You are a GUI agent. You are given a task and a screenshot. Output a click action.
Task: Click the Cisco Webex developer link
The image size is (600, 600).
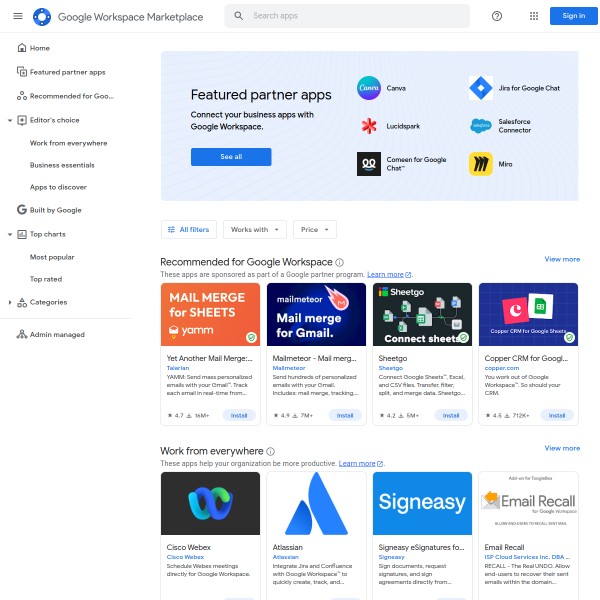pyautogui.click(x=185, y=557)
